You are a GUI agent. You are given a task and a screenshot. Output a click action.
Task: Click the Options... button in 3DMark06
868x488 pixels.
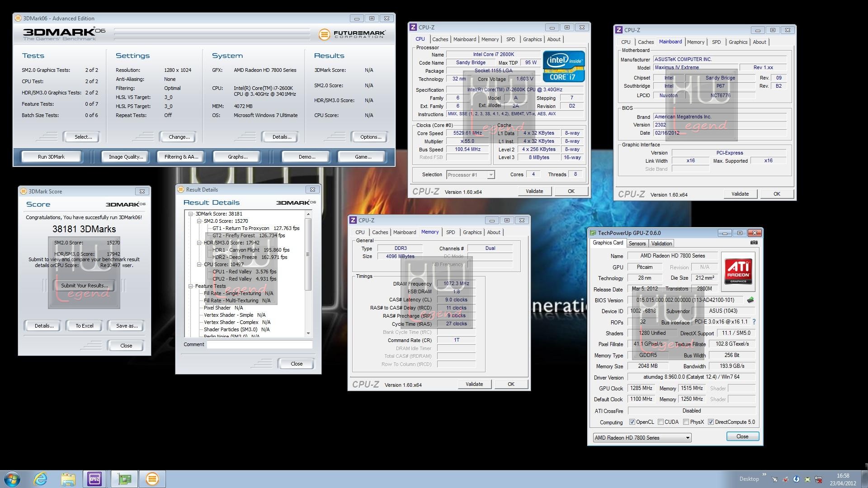(x=371, y=137)
